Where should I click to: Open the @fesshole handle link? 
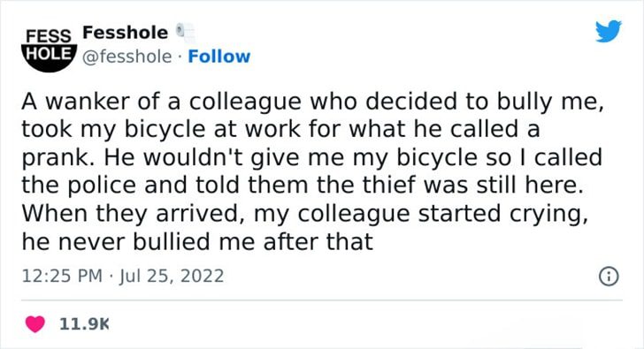[x=126, y=57]
